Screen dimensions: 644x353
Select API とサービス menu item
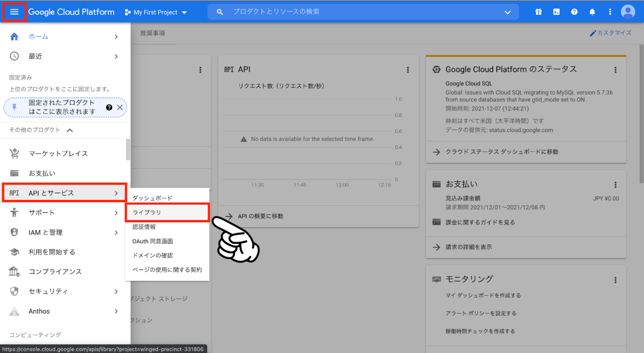pos(64,193)
